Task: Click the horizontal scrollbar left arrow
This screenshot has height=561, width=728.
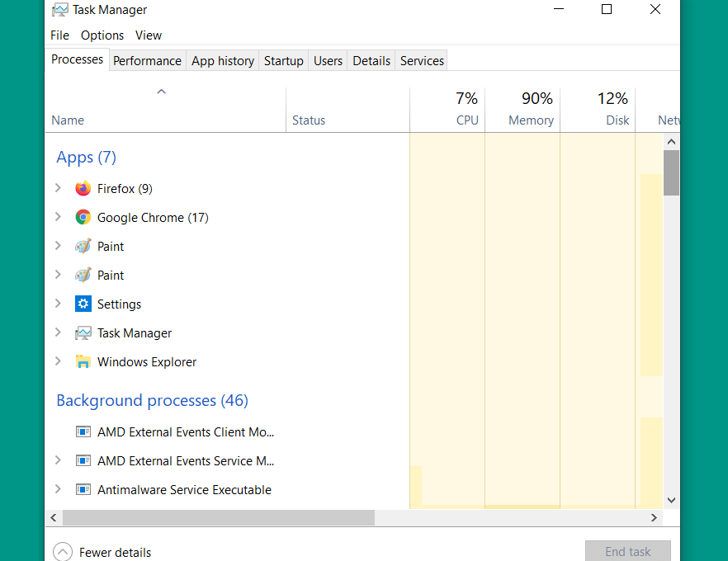Action: pos(54,518)
